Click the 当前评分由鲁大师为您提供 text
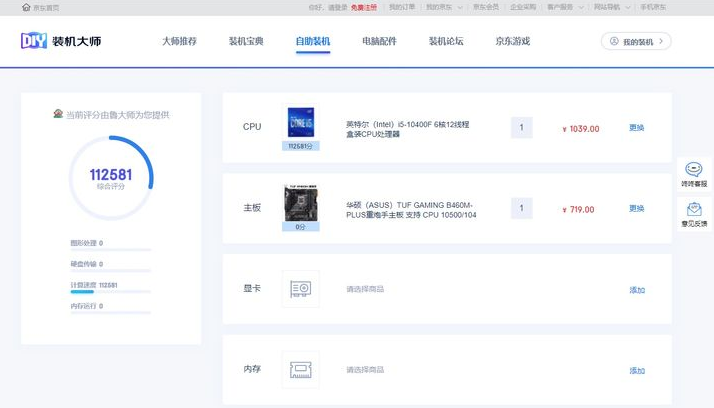The width and height of the screenshot is (714, 408). point(117,115)
